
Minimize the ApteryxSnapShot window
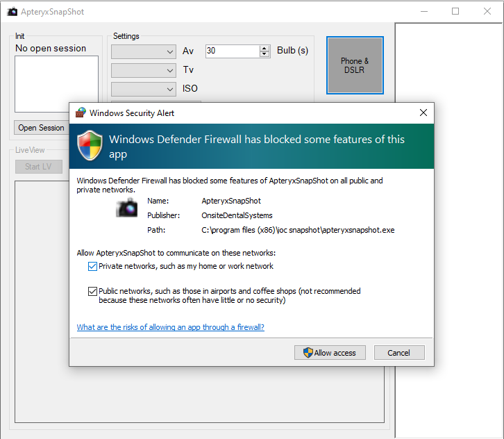pyautogui.click(x=424, y=12)
